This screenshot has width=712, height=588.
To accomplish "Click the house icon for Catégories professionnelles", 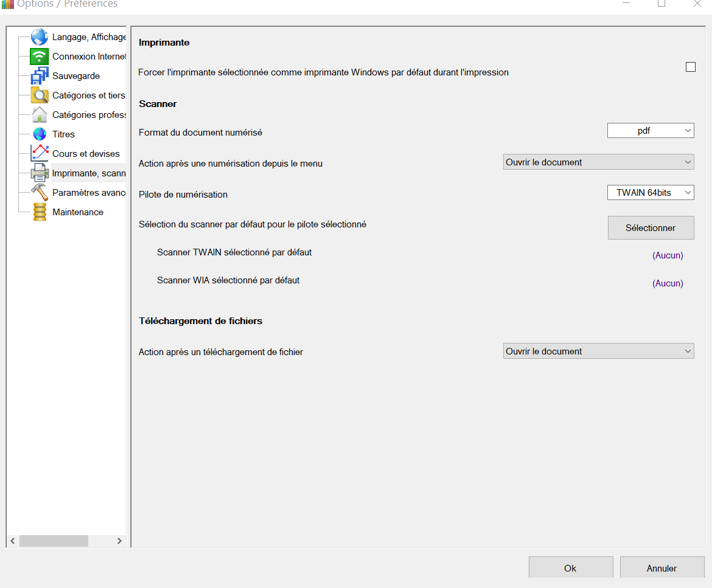I will tap(40, 115).
